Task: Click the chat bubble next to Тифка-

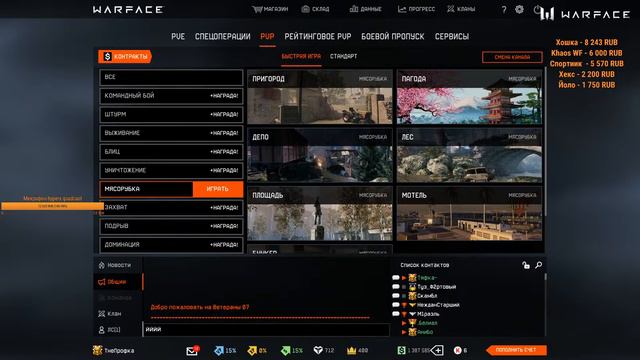Action: coord(396,278)
